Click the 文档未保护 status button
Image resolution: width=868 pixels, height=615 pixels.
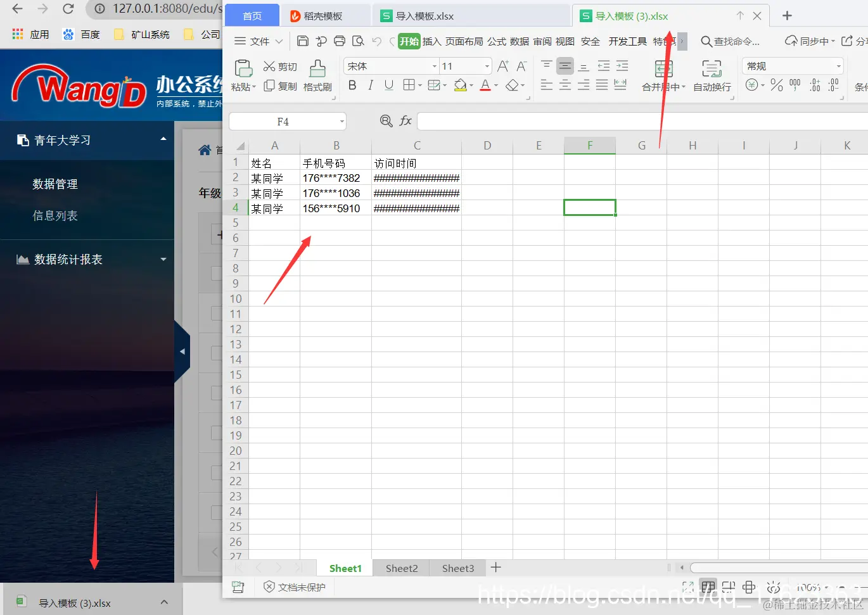click(x=295, y=587)
